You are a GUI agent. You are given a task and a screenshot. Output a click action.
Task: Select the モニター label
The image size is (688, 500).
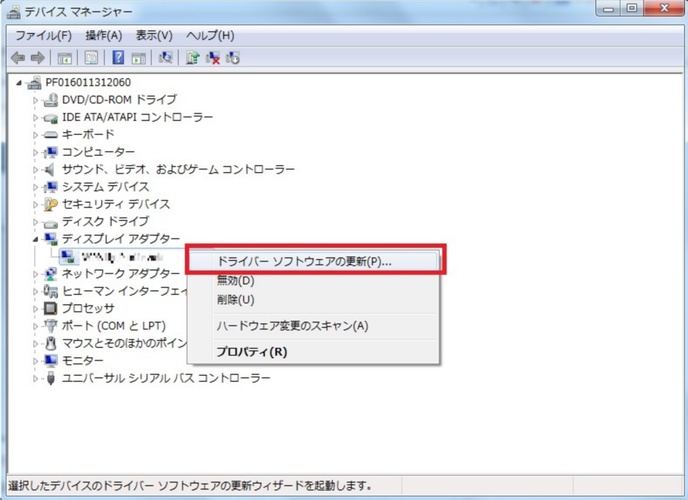[82, 361]
